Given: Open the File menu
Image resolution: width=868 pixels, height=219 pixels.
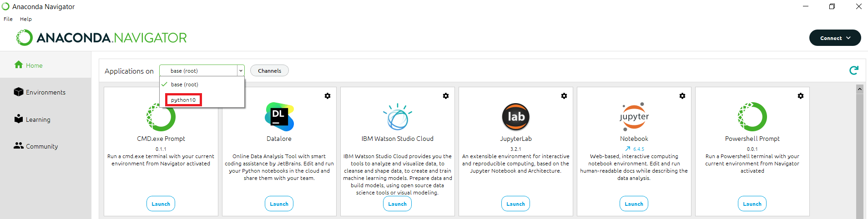Looking at the screenshot, I should click(8, 19).
